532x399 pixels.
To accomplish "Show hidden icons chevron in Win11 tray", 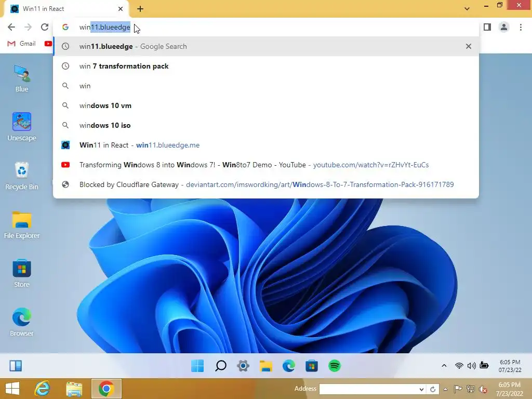I will click(444, 365).
